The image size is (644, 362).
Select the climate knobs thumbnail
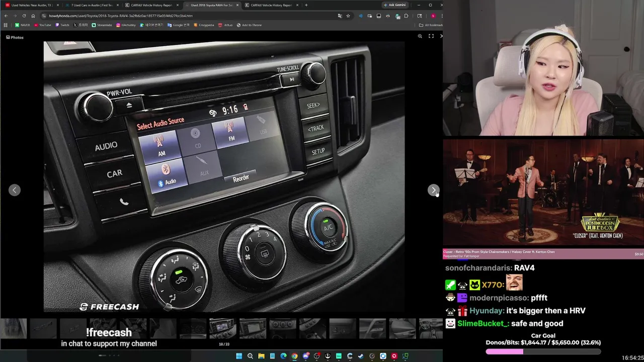(283, 328)
